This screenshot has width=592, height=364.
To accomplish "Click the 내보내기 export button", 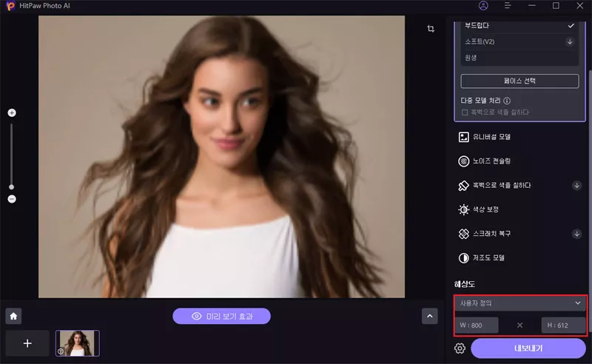I will pyautogui.click(x=528, y=348).
